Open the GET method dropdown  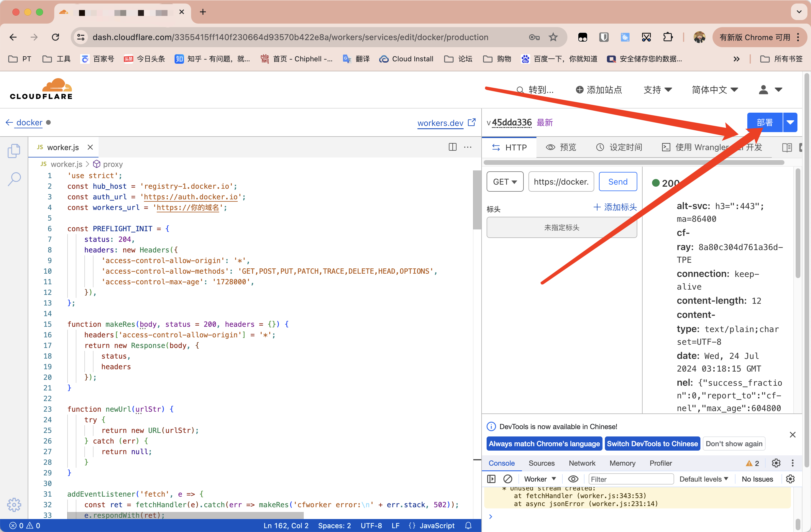505,182
